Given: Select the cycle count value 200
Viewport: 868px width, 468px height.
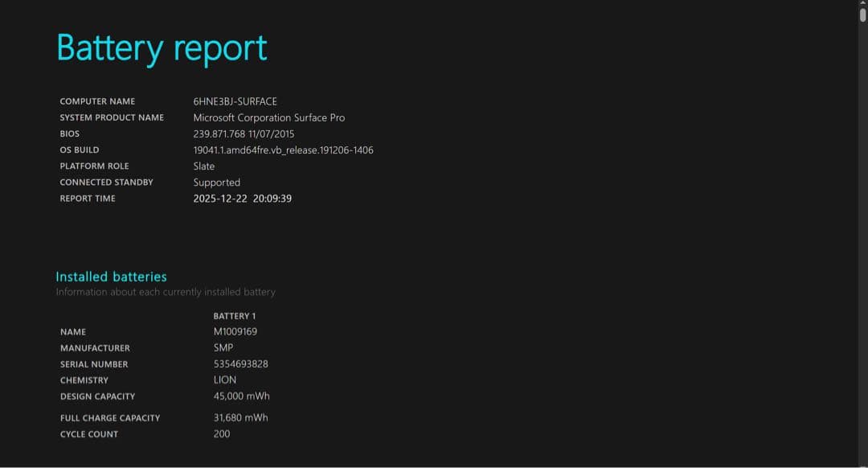Looking at the screenshot, I should click(x=222, y=433).
